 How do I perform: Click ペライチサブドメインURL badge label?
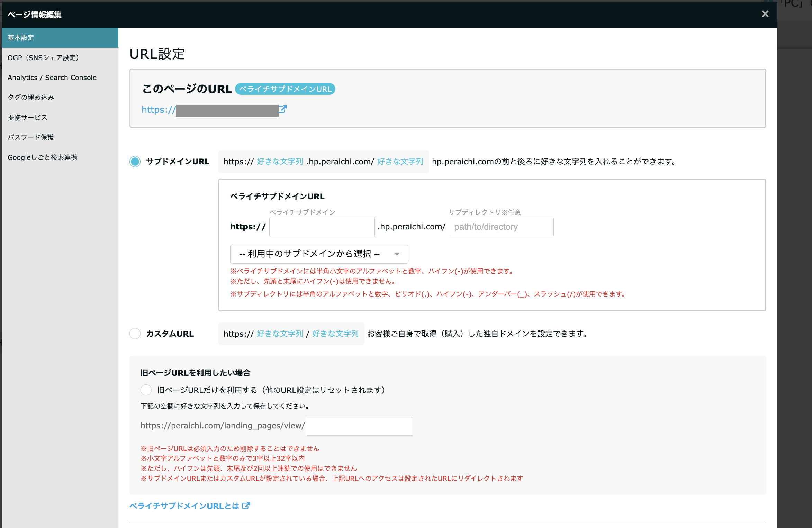pos(285,89)
